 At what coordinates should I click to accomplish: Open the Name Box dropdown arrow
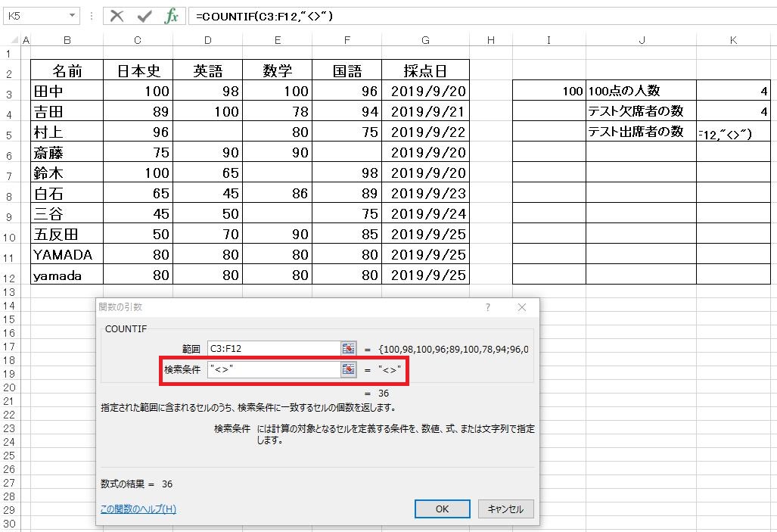click(x=73, y=16)
